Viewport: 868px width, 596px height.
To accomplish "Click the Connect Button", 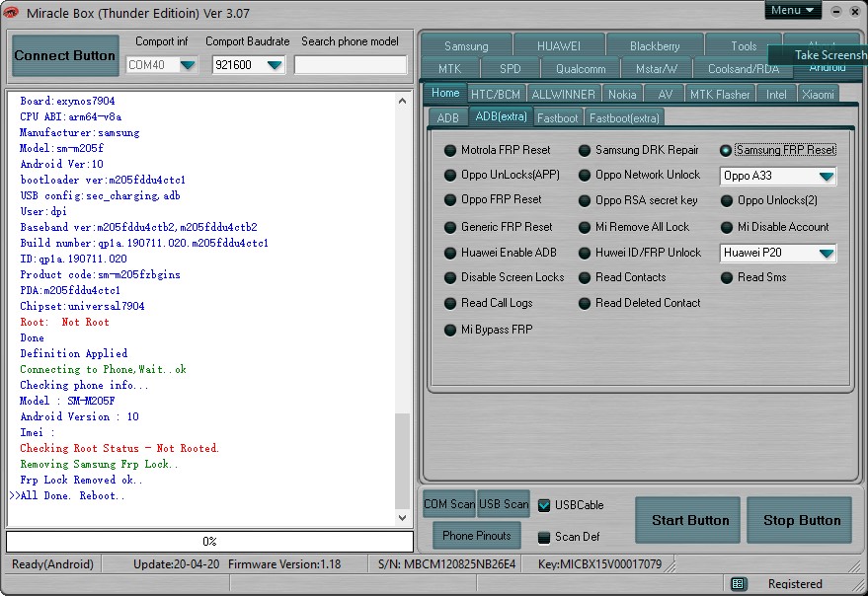I will 65,55.
